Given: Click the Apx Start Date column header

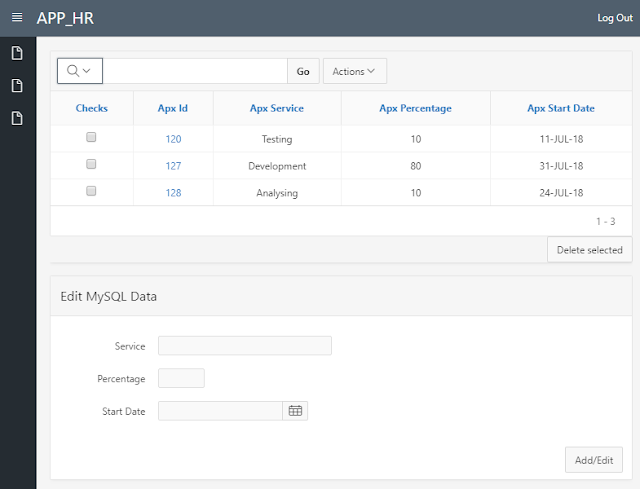Looking at the screenshot, I should 561,108.
